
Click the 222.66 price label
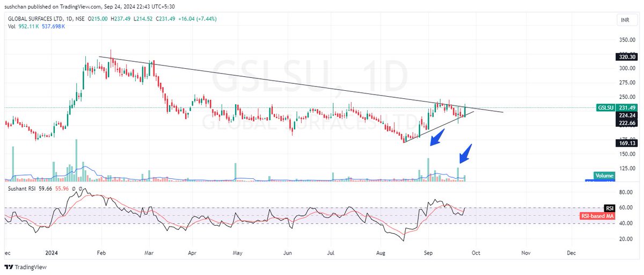click(627, 122)
